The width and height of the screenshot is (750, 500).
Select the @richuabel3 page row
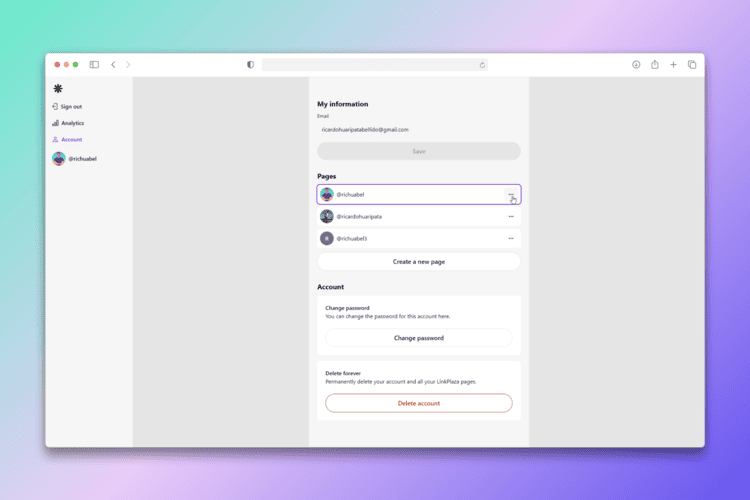coord(419,238)
